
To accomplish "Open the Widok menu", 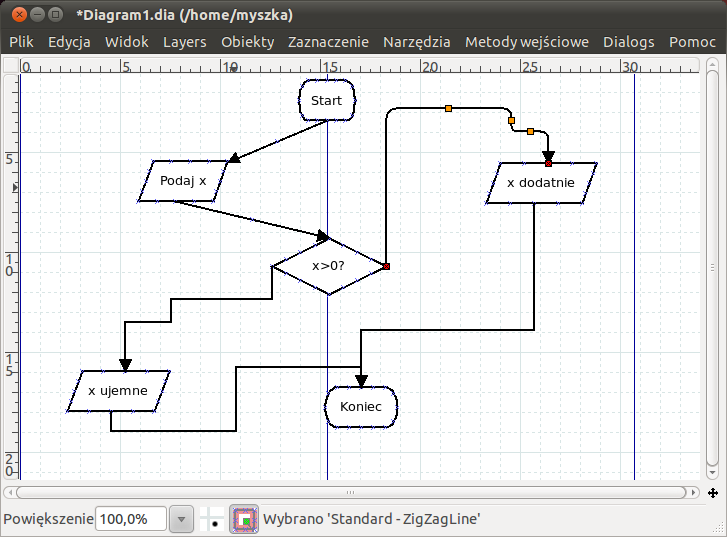I will [127, 42].
